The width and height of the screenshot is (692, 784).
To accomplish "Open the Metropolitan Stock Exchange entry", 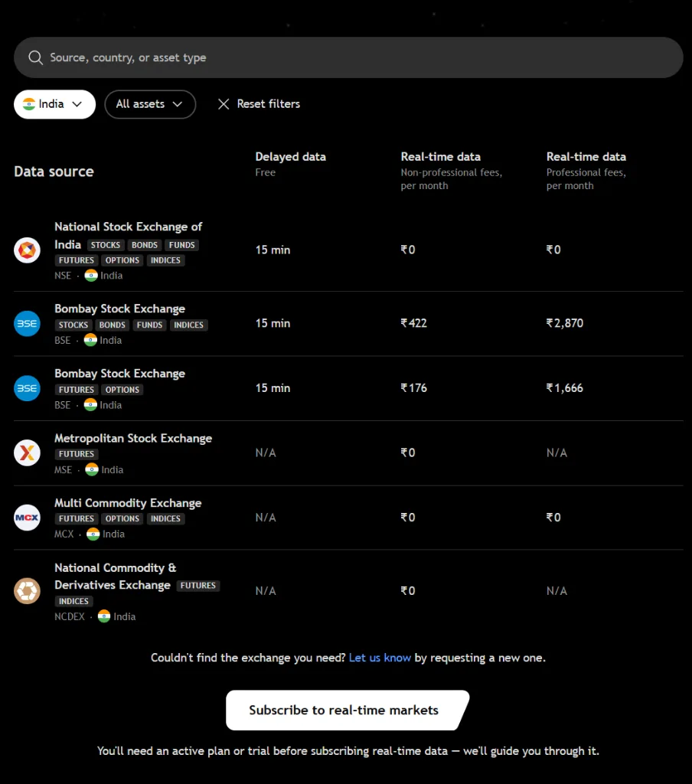I will point(133,439).
